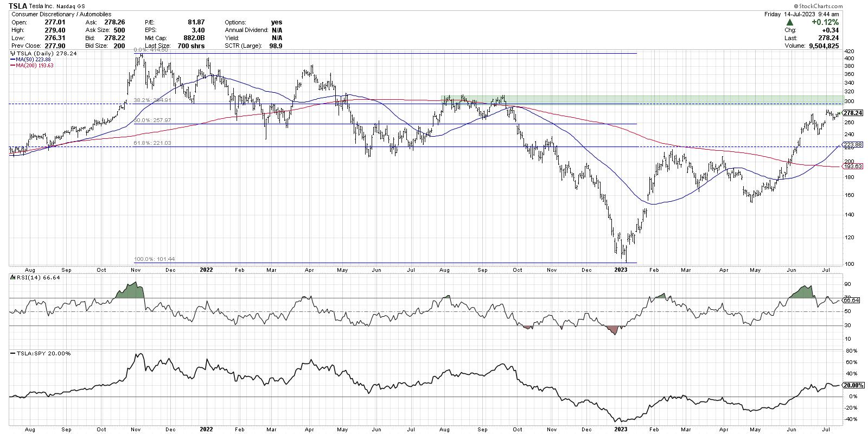
Task: Click the TSLA ticker symbol heading
Action: click(18, 5)
